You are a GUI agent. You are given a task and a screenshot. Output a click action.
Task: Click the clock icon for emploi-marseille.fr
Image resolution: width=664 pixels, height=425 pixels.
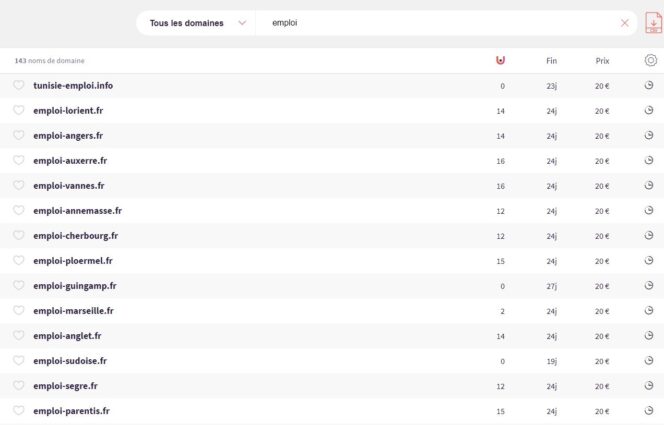coord(648,311)
